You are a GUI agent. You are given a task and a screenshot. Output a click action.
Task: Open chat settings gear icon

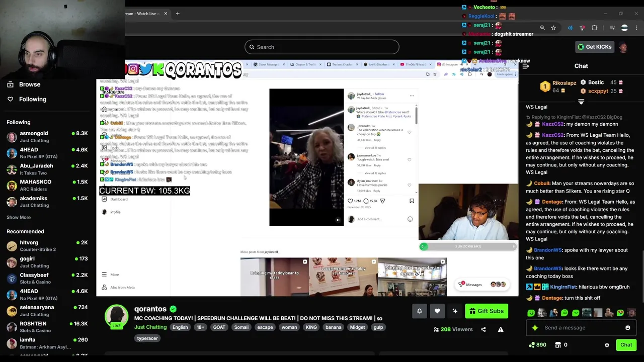607,345
